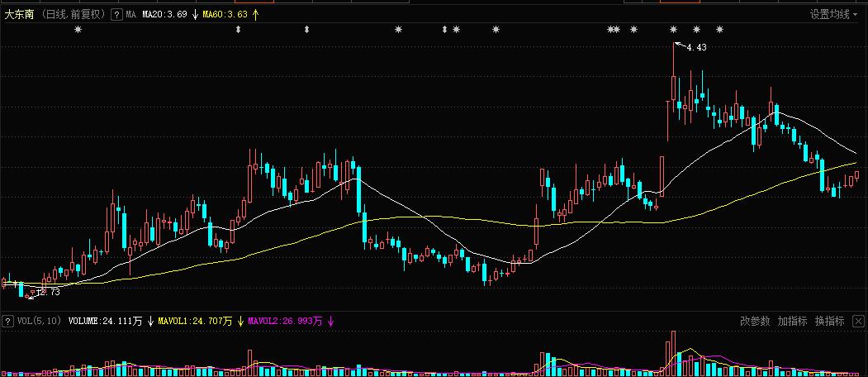Click the MAVOL2:26.993万 value
This screenshot has height=377, width=868.
click(285, 321)
